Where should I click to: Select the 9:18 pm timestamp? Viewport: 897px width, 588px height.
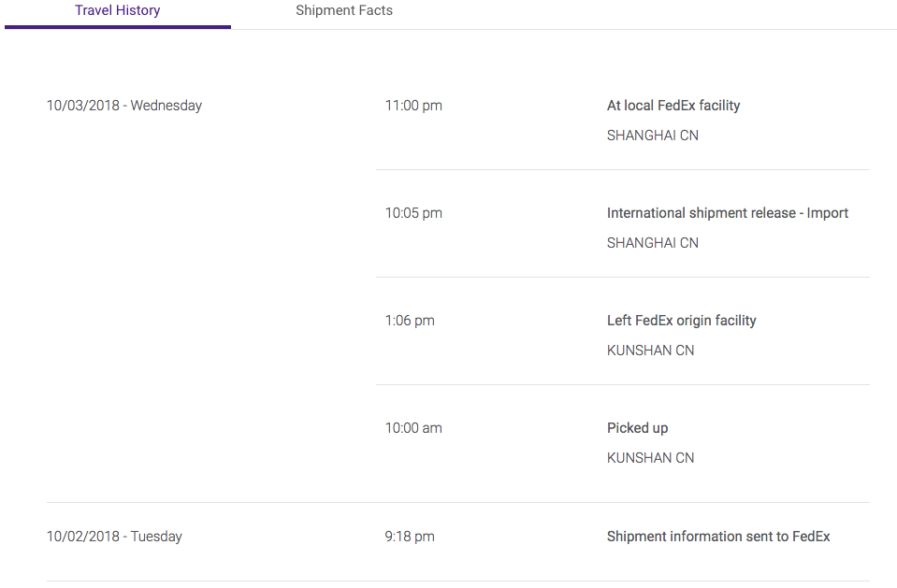pyautogui.click(x=410, y=537)
